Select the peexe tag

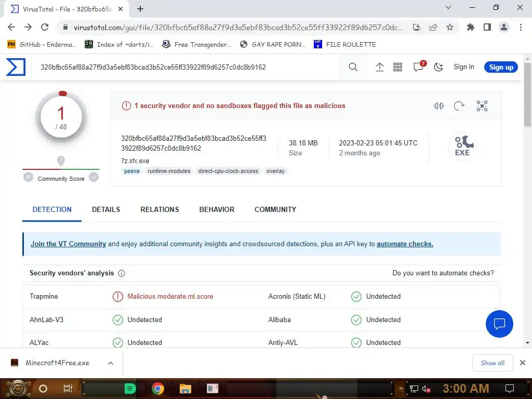point(131,171)
